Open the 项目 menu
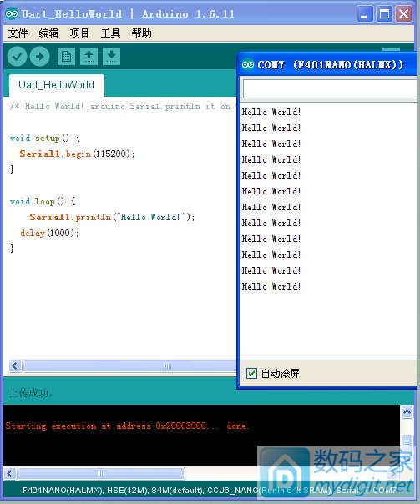 click(x=79, y=33)
